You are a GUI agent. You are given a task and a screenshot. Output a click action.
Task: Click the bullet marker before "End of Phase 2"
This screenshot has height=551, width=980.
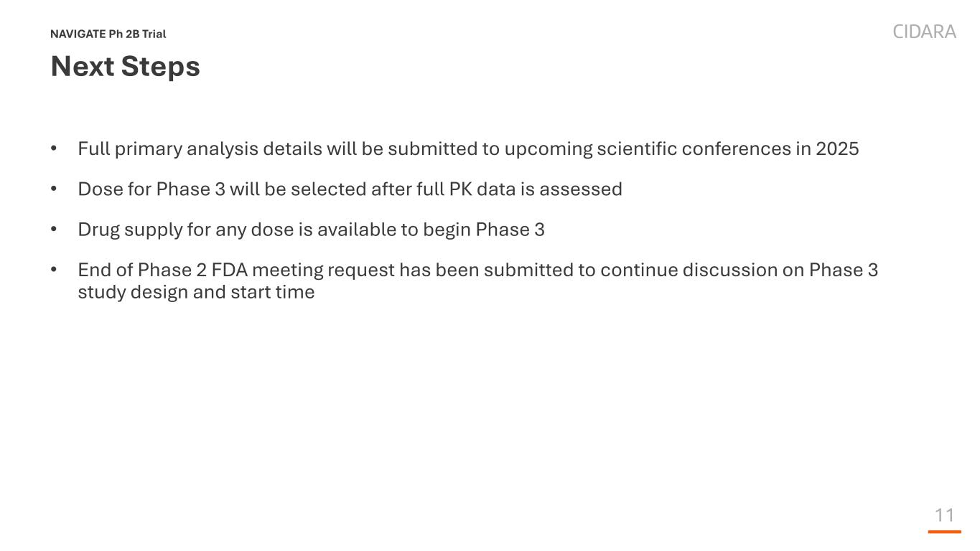tap(54, 270)
